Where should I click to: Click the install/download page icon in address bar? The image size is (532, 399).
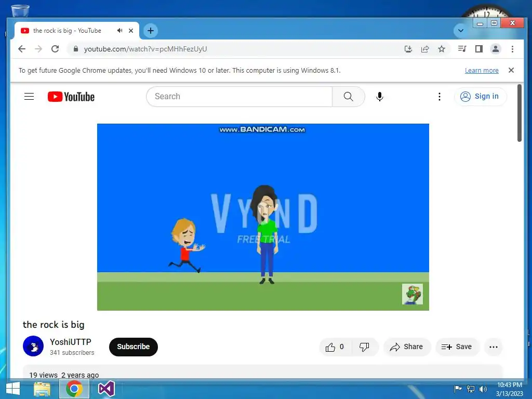(408, 49)
